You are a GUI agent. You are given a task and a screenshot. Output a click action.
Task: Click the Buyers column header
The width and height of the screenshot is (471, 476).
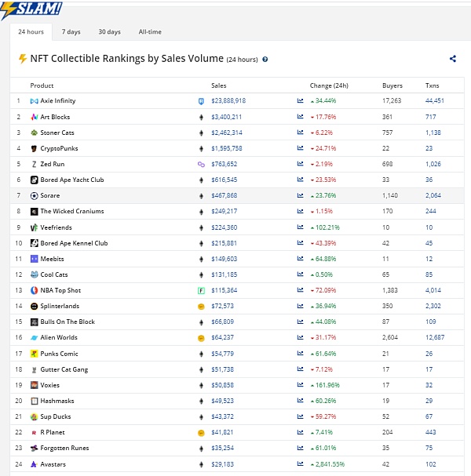tap(392, 85)
